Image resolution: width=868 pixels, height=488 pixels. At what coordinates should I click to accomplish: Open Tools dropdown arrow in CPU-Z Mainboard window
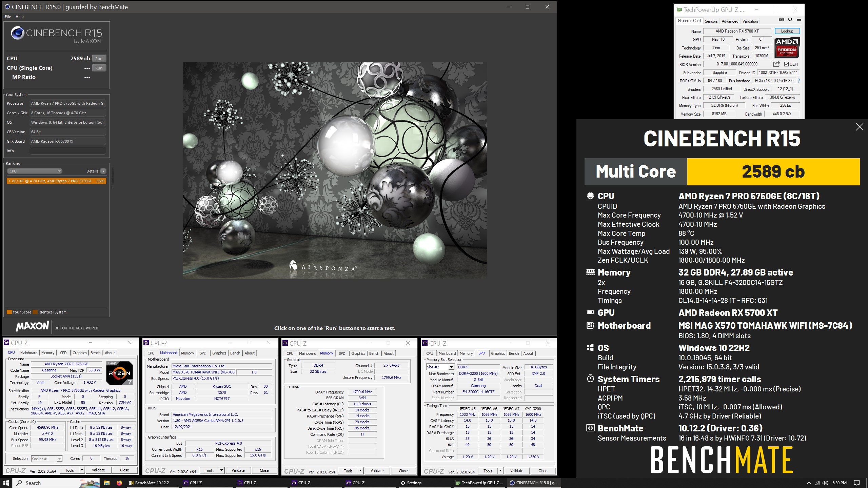click(221, 470)
